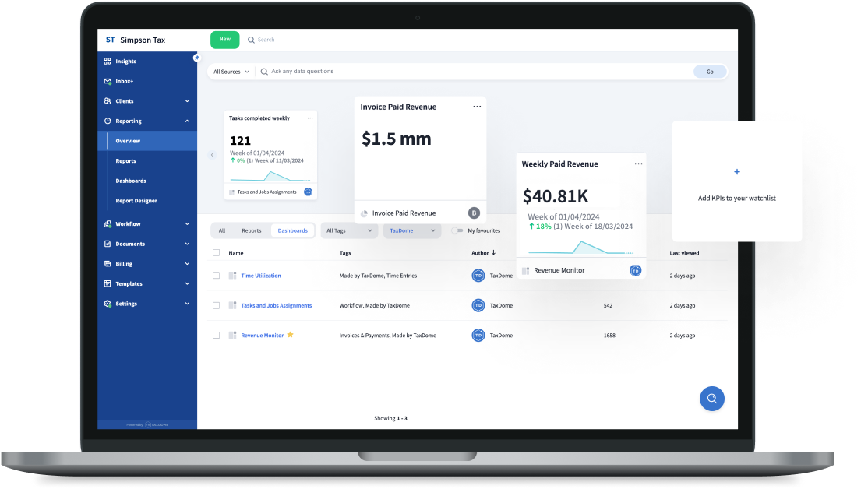Select Report Designer in sidebar
The height and width of the screenshot is (489, 868).
(136, 201)
